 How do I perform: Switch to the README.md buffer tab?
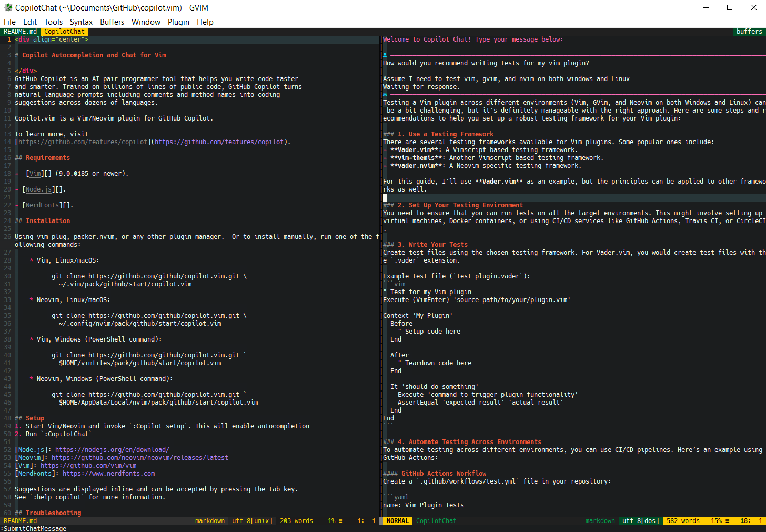pos(20,32)
